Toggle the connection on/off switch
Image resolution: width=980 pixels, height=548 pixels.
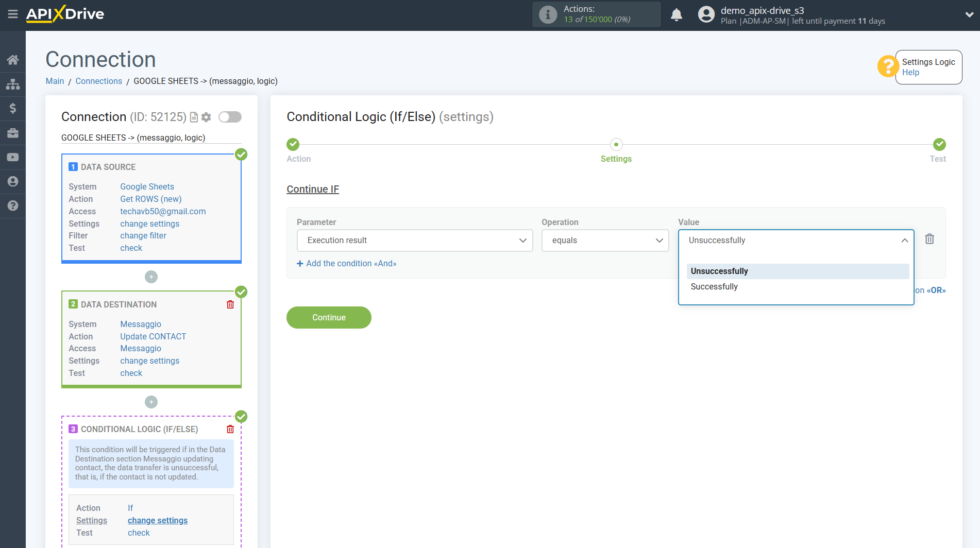click(x=230, y=117)
